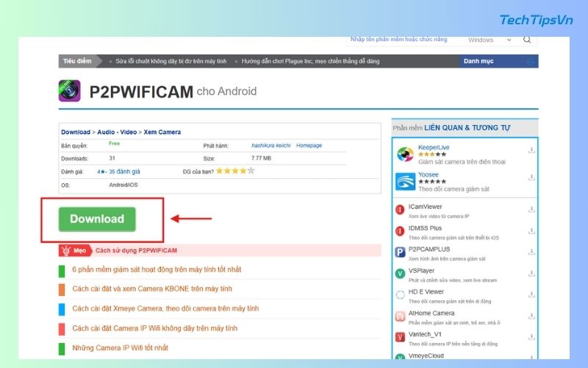This screenshot has height=368, width=588.
Task: Rate the app with the fifth star
Action: pyautogui.click(x=251, y=171)
